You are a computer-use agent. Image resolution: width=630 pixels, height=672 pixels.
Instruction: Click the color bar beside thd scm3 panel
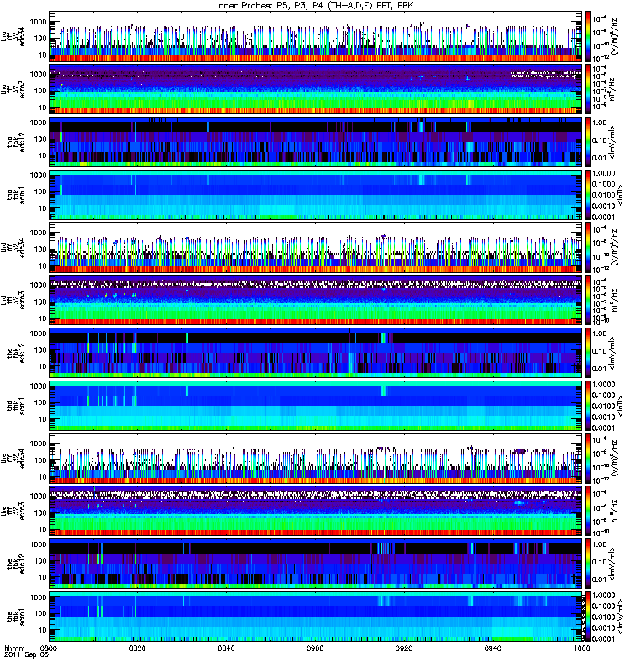click(x=588, y=301)
